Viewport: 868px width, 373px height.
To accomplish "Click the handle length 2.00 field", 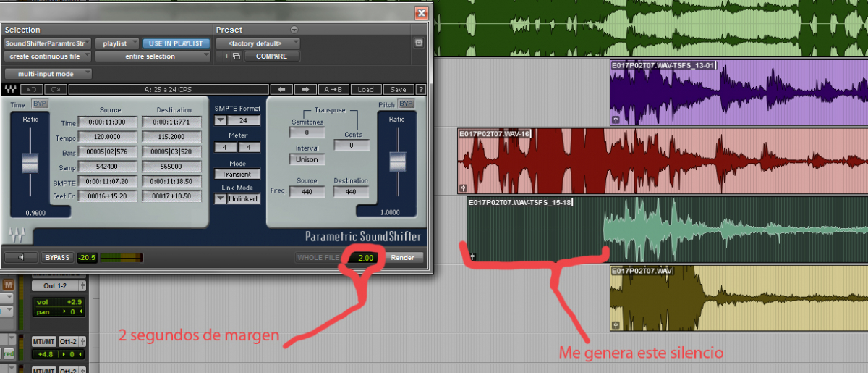I will 365,257.
